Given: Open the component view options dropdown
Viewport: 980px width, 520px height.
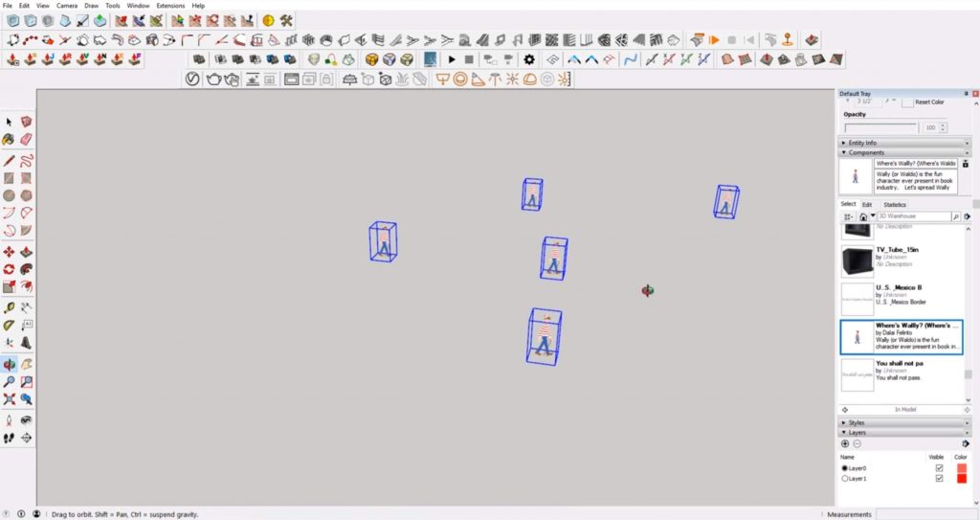Looking at the screenshot, I should coord(848,216).
